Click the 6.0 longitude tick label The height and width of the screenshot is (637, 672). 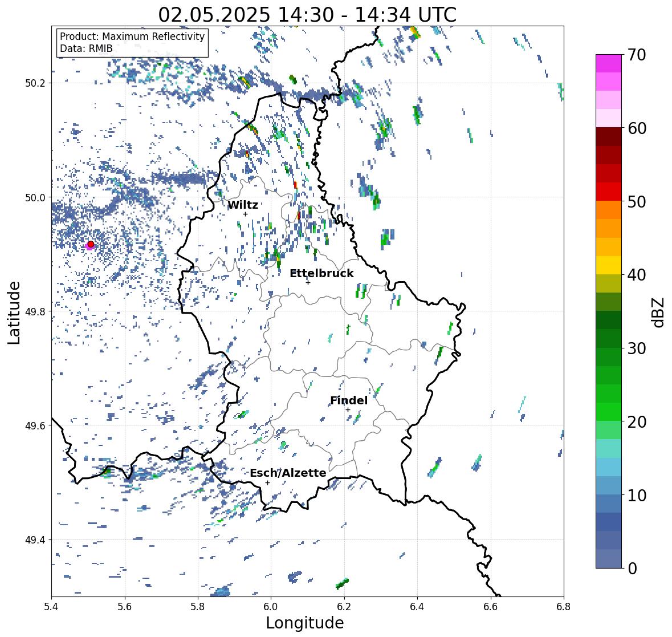271,607
